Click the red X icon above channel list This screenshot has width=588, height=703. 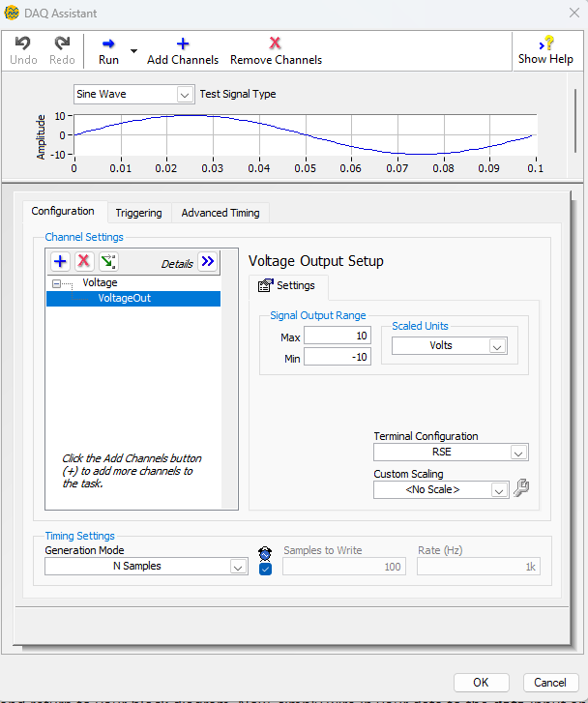84,262
